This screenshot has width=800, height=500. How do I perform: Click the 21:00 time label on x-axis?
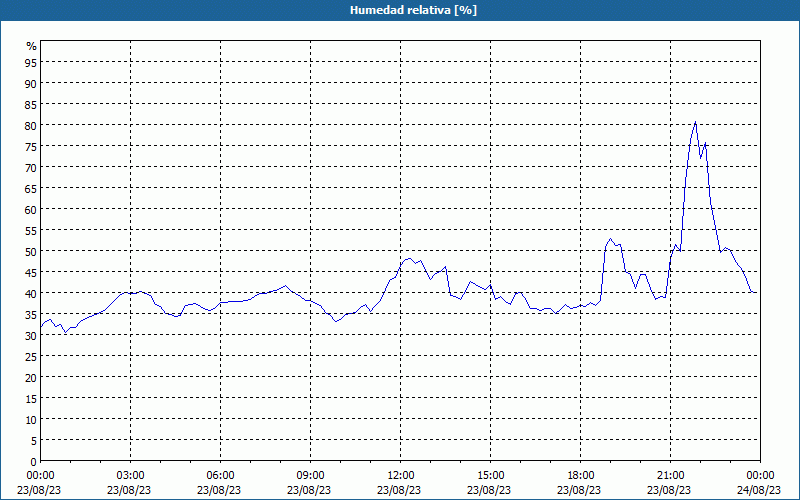[x=670, y=476]
